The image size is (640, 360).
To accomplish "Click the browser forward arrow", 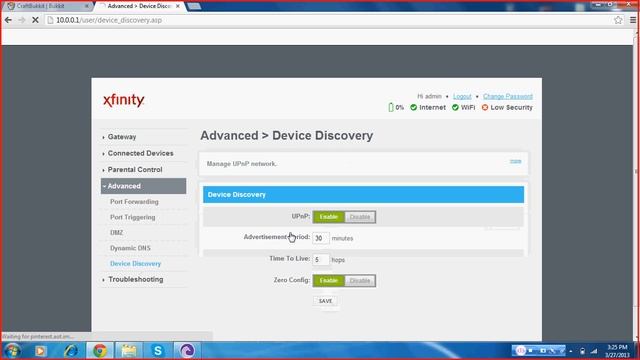I will pos(22,20).
